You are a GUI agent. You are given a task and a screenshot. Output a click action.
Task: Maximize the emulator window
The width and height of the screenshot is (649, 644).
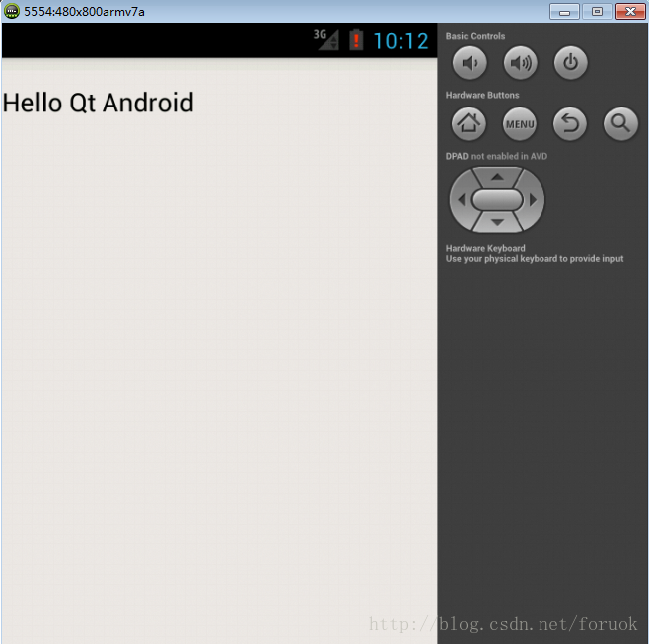[597, 12]
